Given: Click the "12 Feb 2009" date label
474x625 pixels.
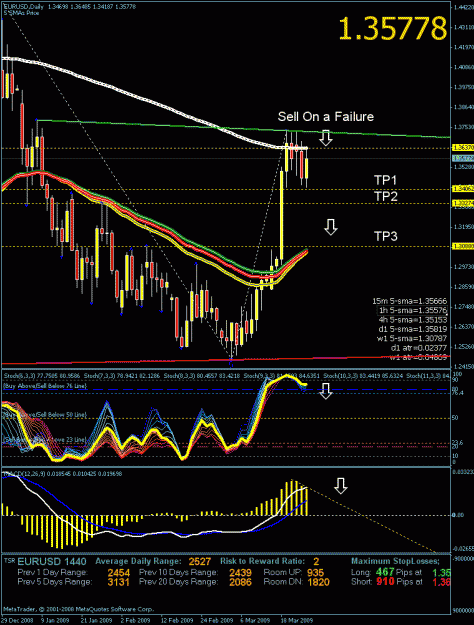Looking at the screenshot, I should pyautogui.click(x=177, y=621).
